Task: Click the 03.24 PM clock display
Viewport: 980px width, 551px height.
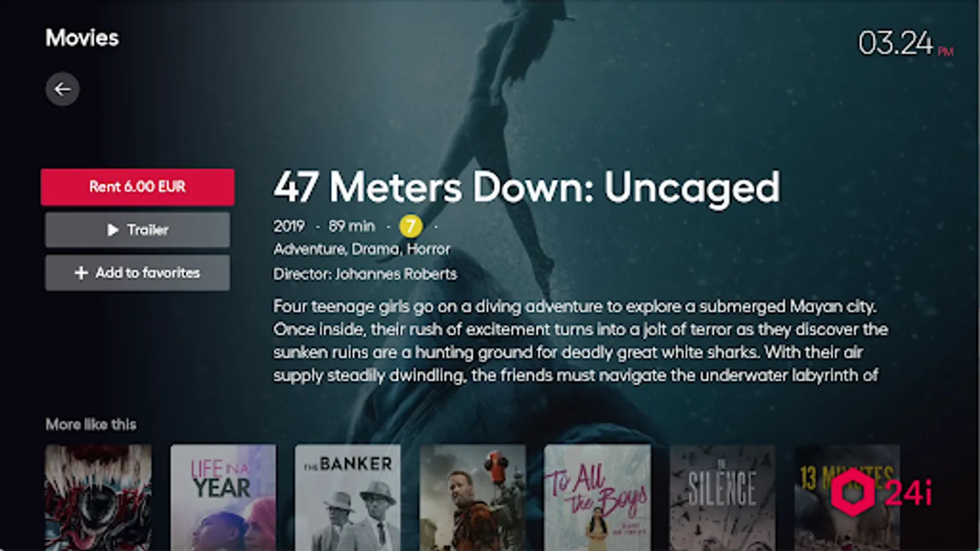Action: coord(906,43)
